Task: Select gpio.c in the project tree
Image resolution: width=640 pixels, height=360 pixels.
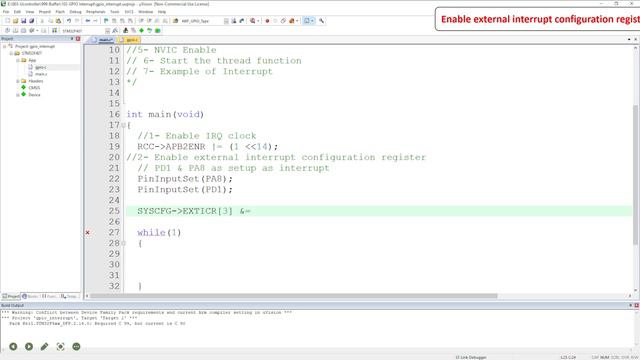Action: (40, 67)
